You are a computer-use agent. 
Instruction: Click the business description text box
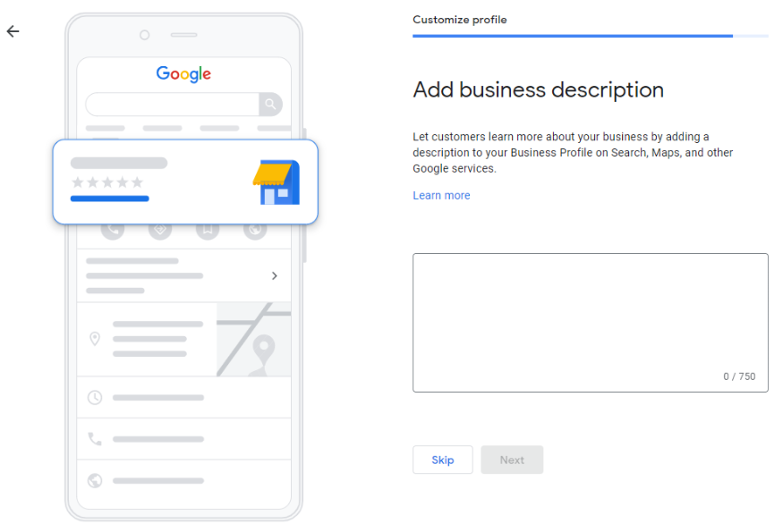(591, 323)
